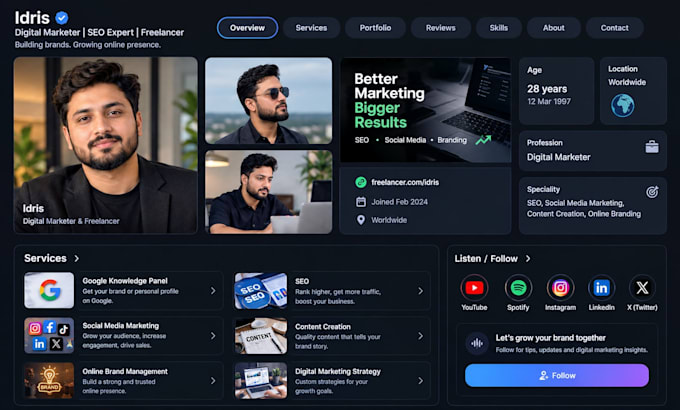680x410 pixels.
Task: Click the Content Creation service title
Action: (x=323, y=327)
